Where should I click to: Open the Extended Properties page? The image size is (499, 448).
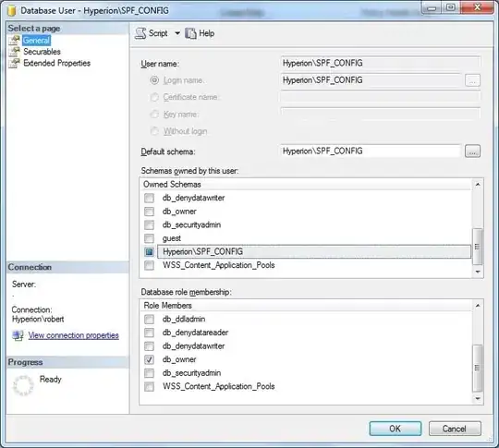[56, 63]
